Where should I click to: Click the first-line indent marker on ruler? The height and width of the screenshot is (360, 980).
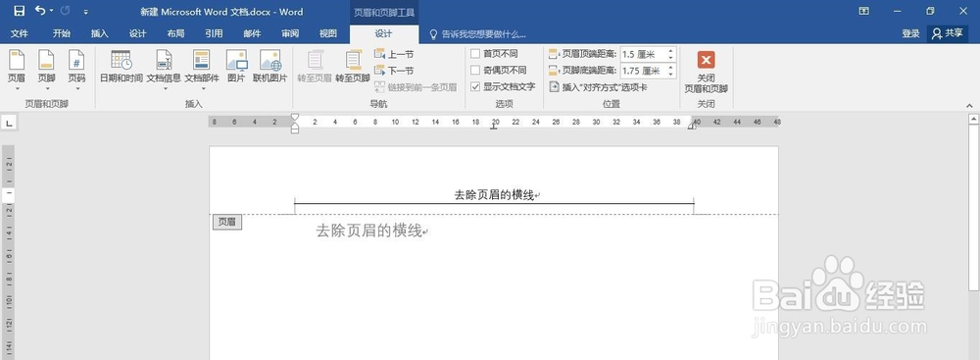[295, 117]
